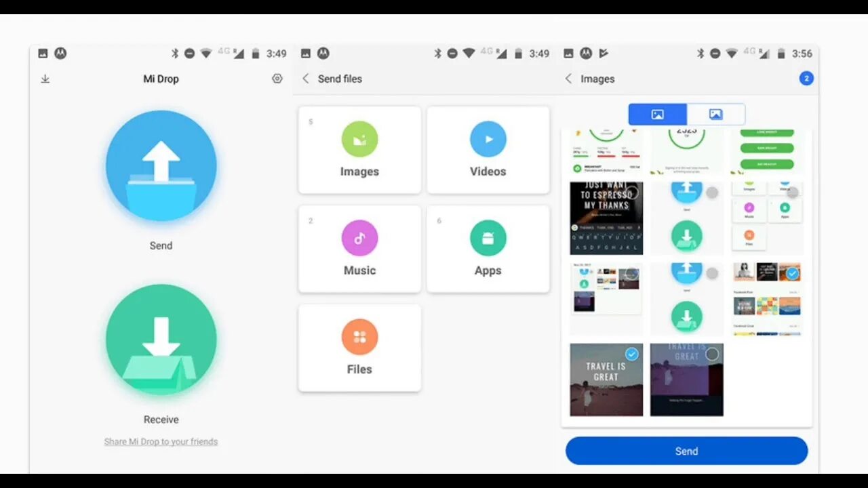The image size is (868, 488).
Task: Tap do-not-disturb icon in second status bar
Action: pyautogui.click(x=452, y=54)
